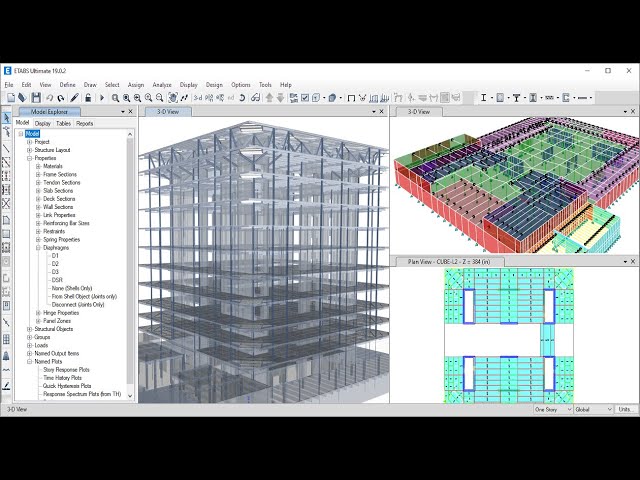This screenshot has width=640, height=480.
Task: Select the pointer tool in left toolbar
Action: click(6, 118)
